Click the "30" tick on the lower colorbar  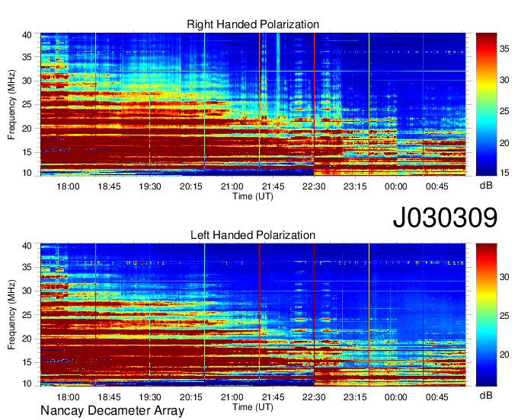pos(504,277)
